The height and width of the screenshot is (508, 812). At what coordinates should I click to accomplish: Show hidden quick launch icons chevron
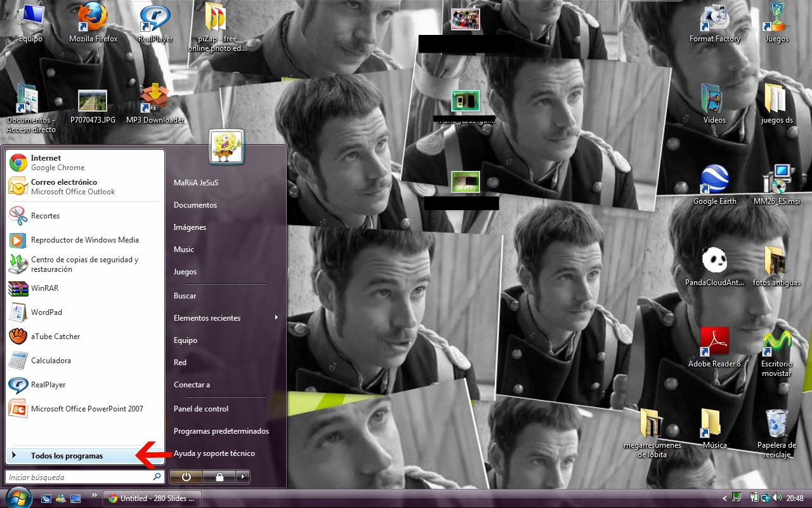click(x=95, y=495)
